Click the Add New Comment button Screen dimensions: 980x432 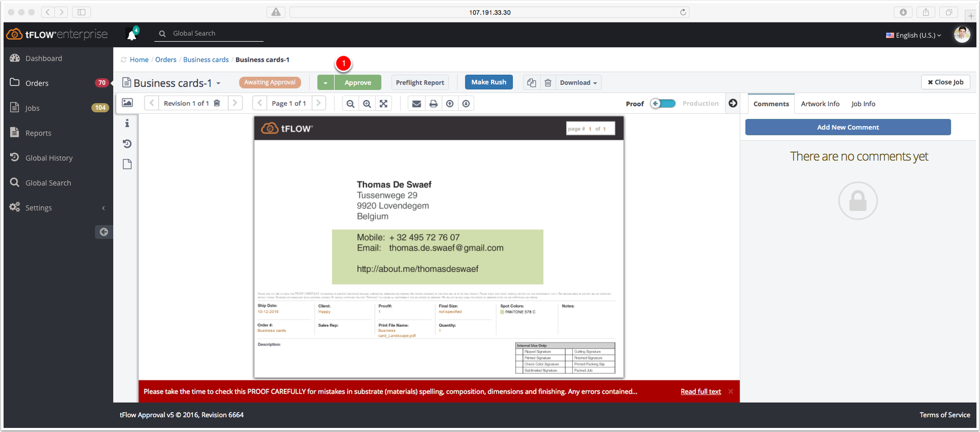coord(848,127)
